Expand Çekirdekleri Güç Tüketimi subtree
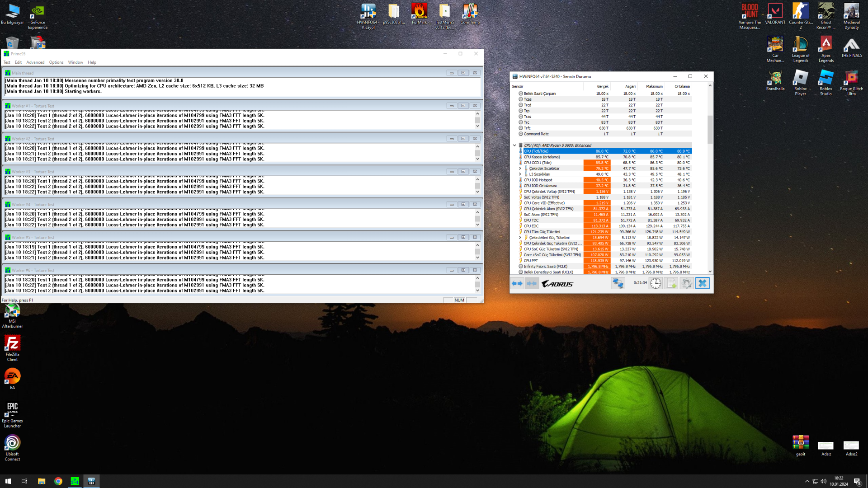The width and height of the screenshot is (868, 488). (520, 238)
